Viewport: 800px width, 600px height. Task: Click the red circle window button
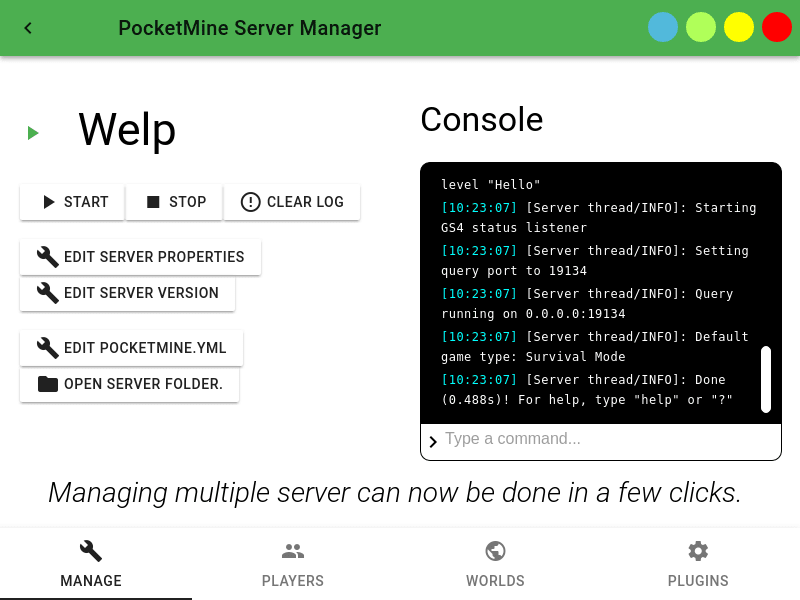(777, 27)
